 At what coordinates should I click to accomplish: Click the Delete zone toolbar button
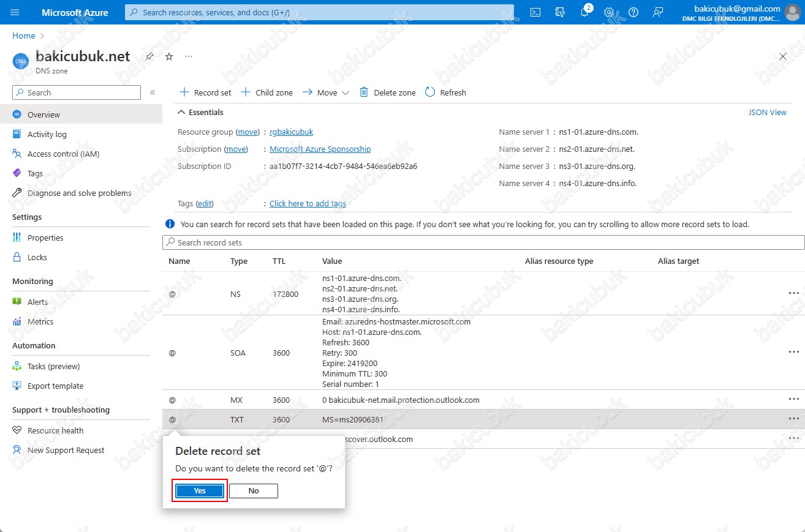pyautogui.click(x=387, y=92)
